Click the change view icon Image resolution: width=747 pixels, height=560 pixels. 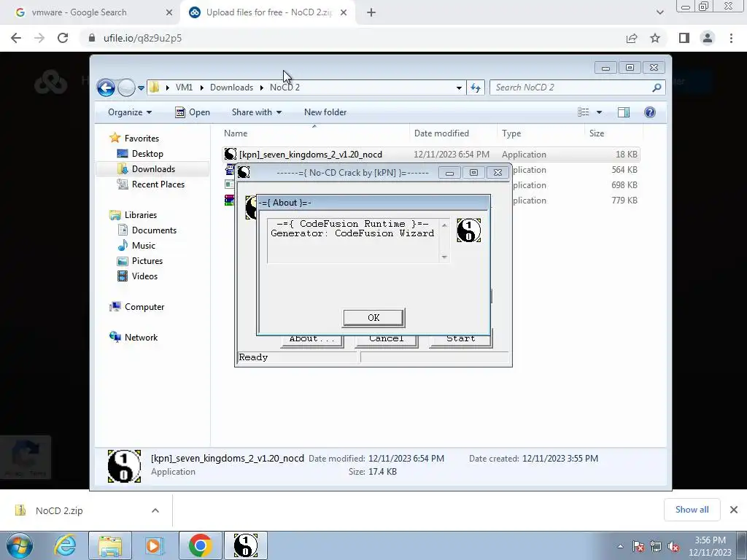pyautogui.click(x=584, y=112)
